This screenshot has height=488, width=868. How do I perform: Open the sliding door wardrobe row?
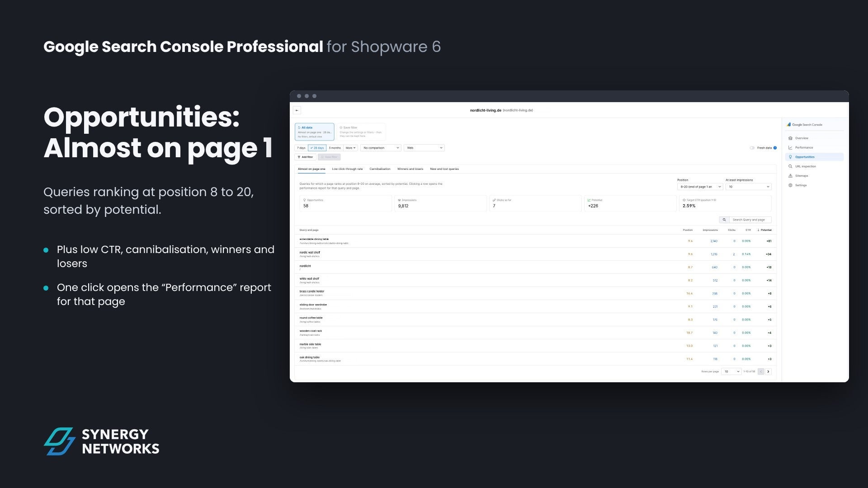[535, 306]
